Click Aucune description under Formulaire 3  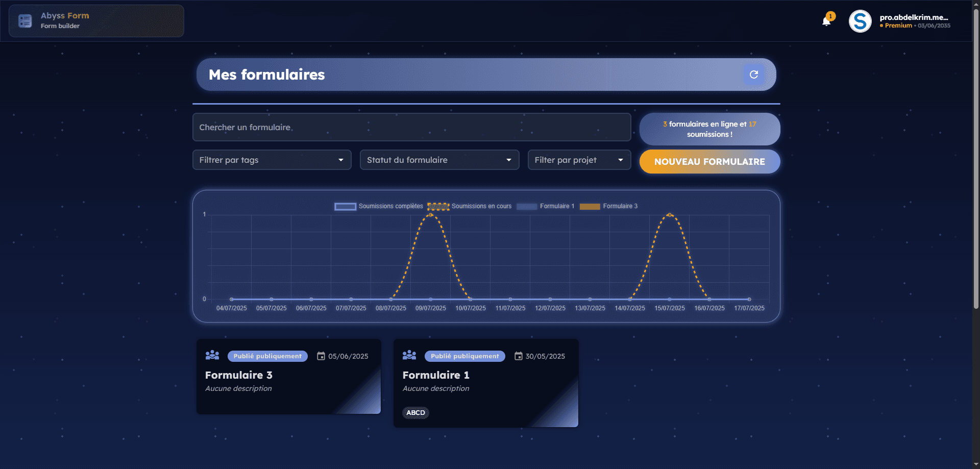click(x=238, y=388)
